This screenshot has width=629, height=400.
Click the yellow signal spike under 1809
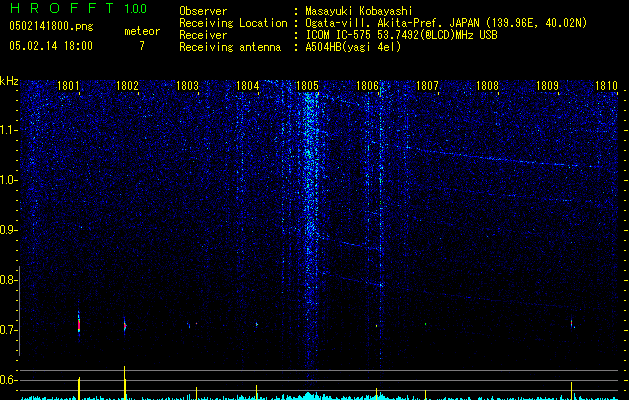point(571,391)
